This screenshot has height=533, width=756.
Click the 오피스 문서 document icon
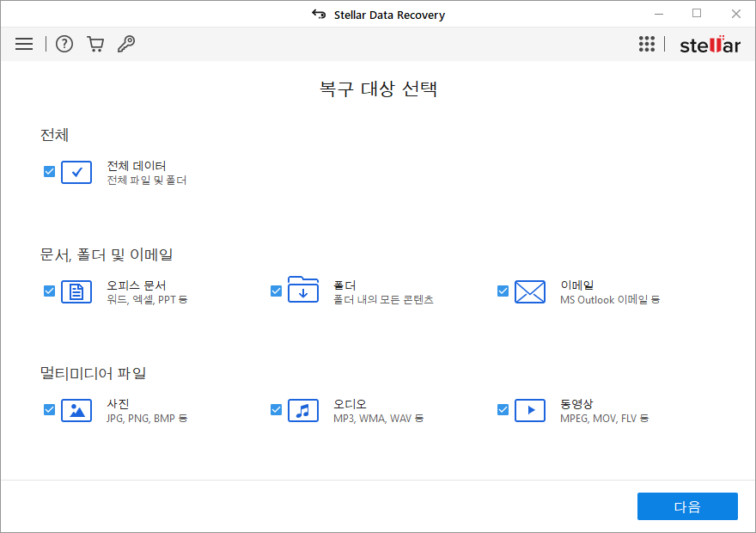[x=76, y=291]
